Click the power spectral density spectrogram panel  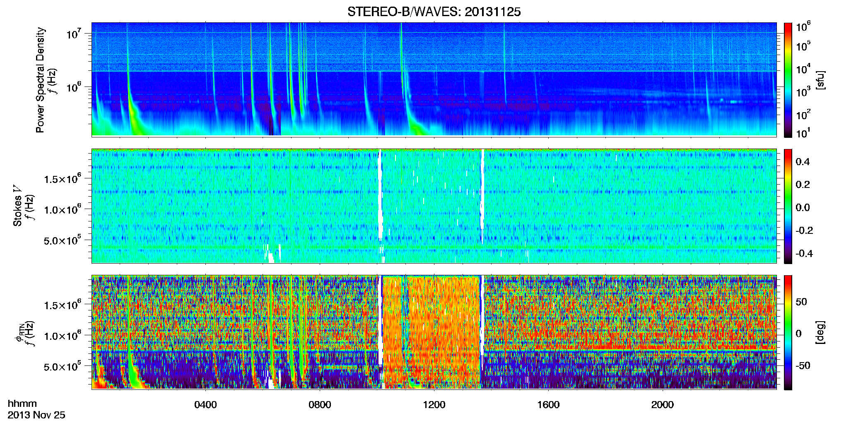coord(434,79)
